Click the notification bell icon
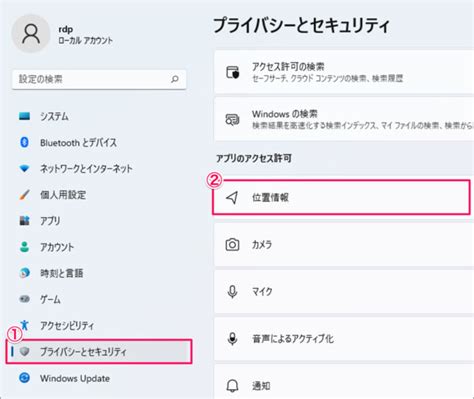The width and height of the screenshot is (474, 399). (x=232, y=386)
